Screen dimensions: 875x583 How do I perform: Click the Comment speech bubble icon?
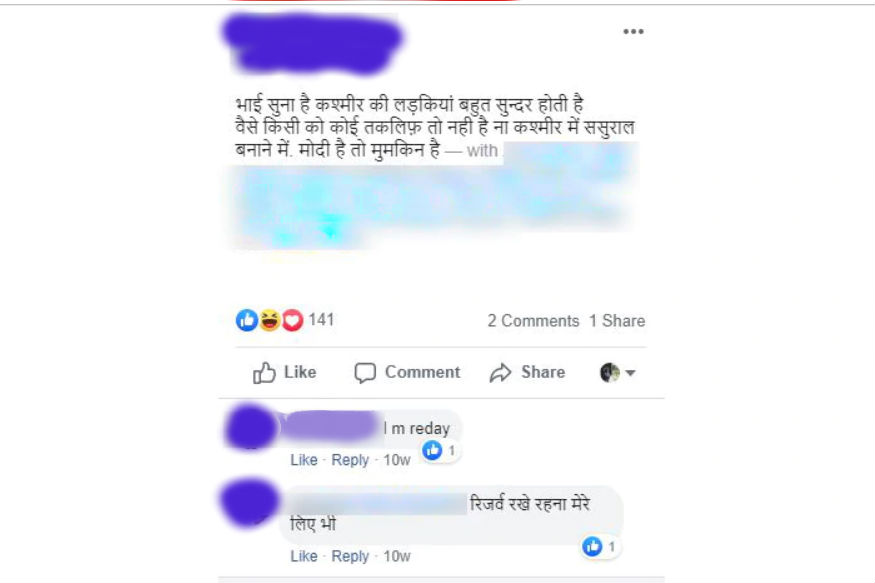[365, 373]
